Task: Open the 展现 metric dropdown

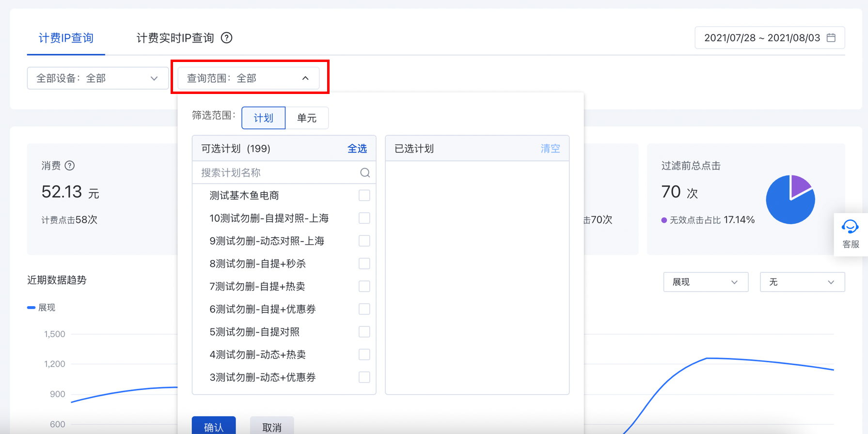Action: [x=705, y=282]
